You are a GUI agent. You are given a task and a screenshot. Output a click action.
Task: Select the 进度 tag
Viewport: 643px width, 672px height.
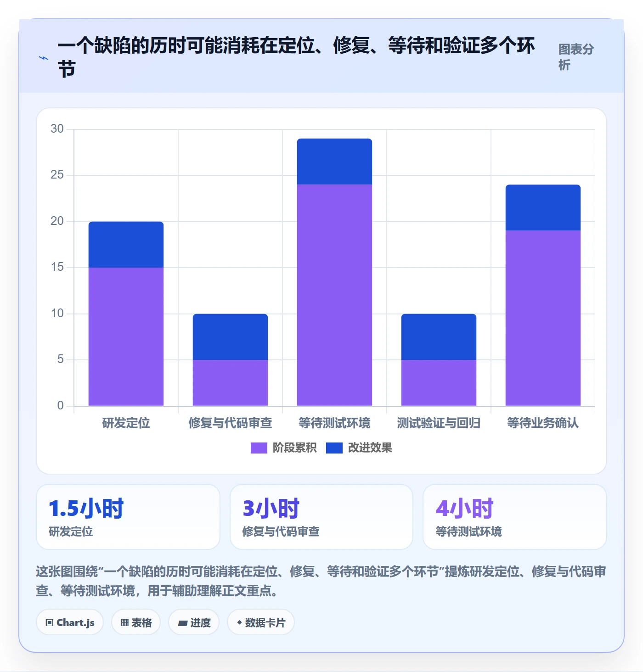pyautogui.click(x=194, y=622)
